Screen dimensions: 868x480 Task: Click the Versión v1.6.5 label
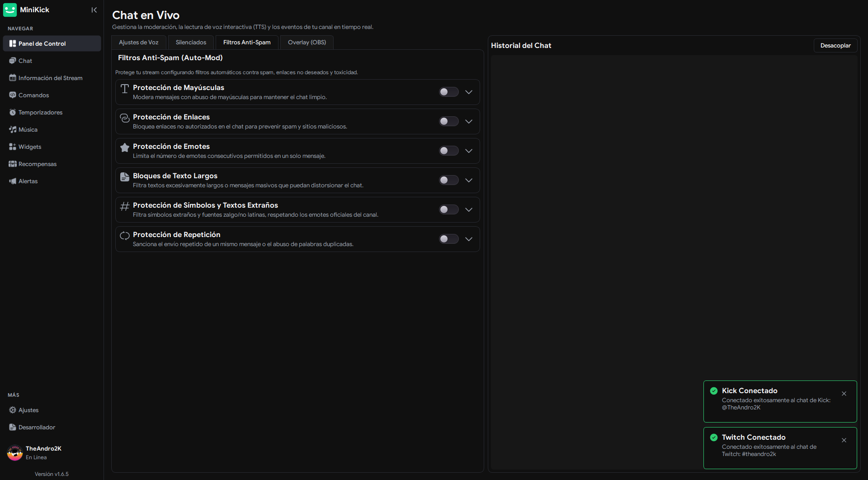click(52, 474)
